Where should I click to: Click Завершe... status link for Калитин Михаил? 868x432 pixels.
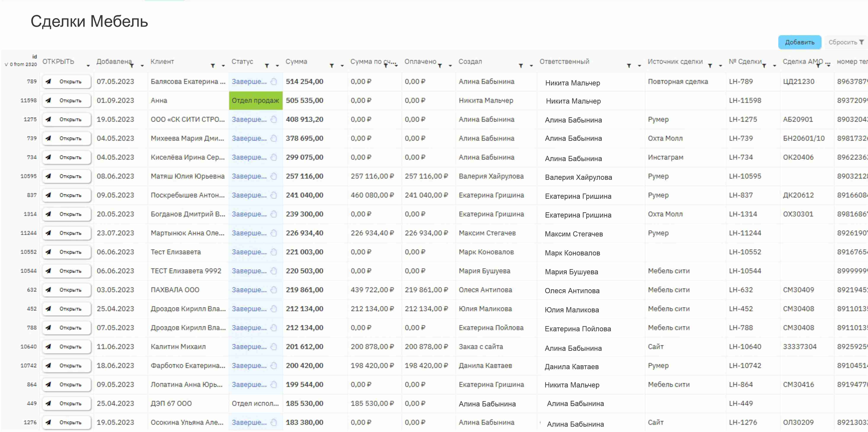click(249, 347)
